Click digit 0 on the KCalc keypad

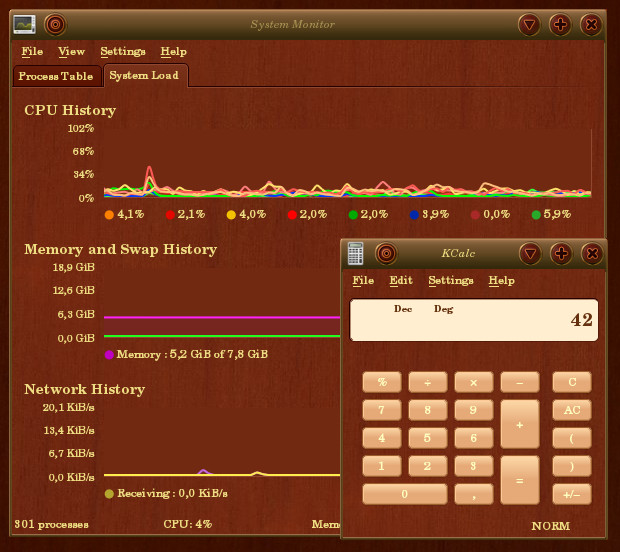405,494
